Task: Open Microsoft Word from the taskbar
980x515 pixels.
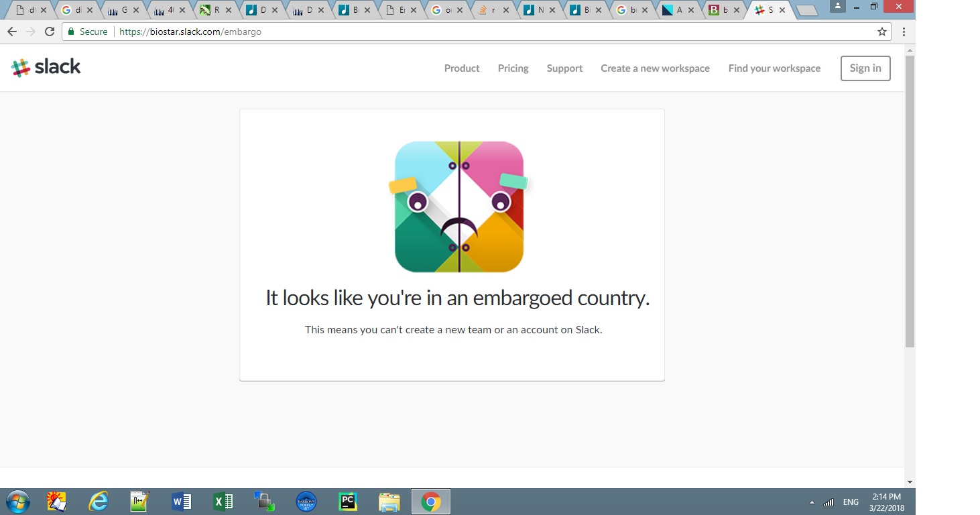Action: (181, 502)
